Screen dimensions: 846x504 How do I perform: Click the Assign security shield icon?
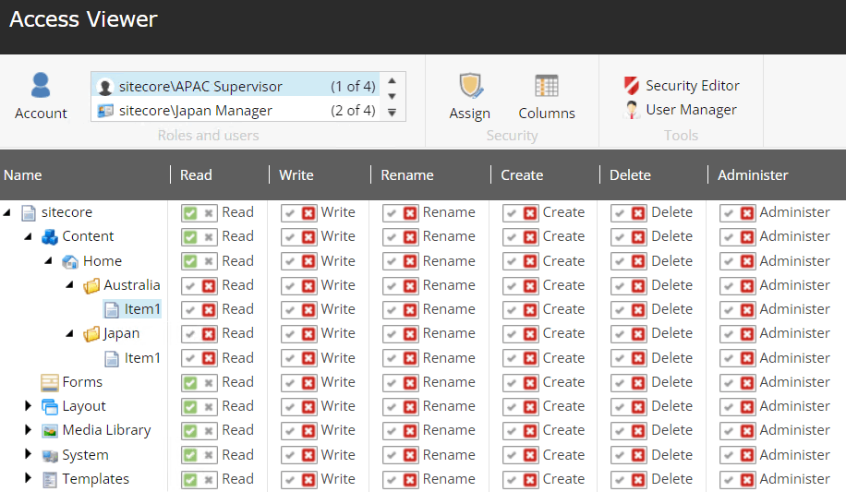[x=471, y=85]
